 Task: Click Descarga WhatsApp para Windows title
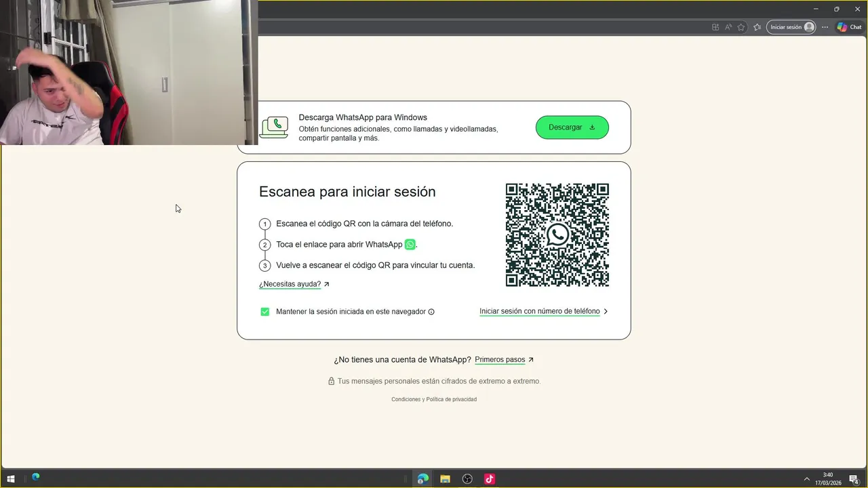[x=363, y=118]
